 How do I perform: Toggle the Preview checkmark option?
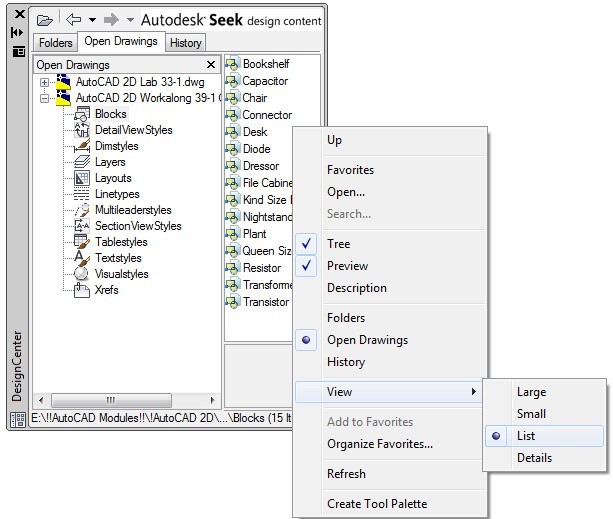coord(307,266)
